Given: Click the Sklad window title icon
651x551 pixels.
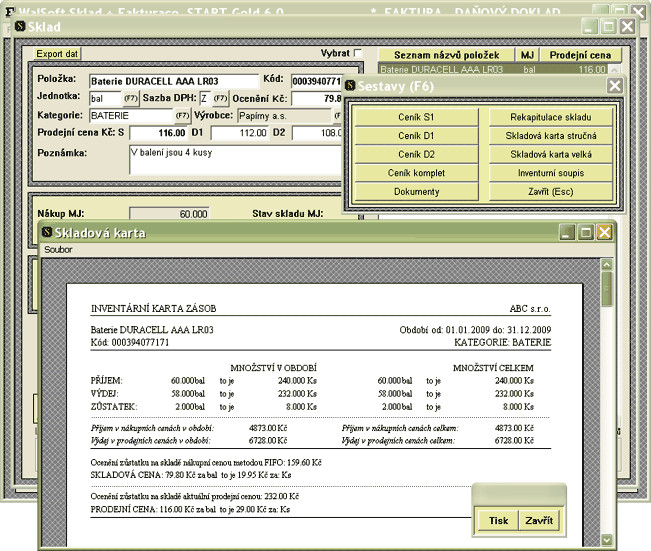Looking at the screenshot, I should 20,26.
